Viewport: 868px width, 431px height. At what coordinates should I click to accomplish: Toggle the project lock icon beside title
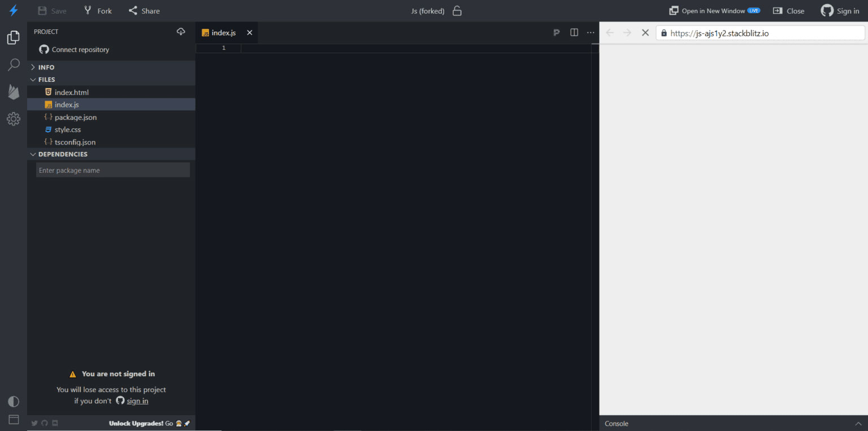coord(457,11)
